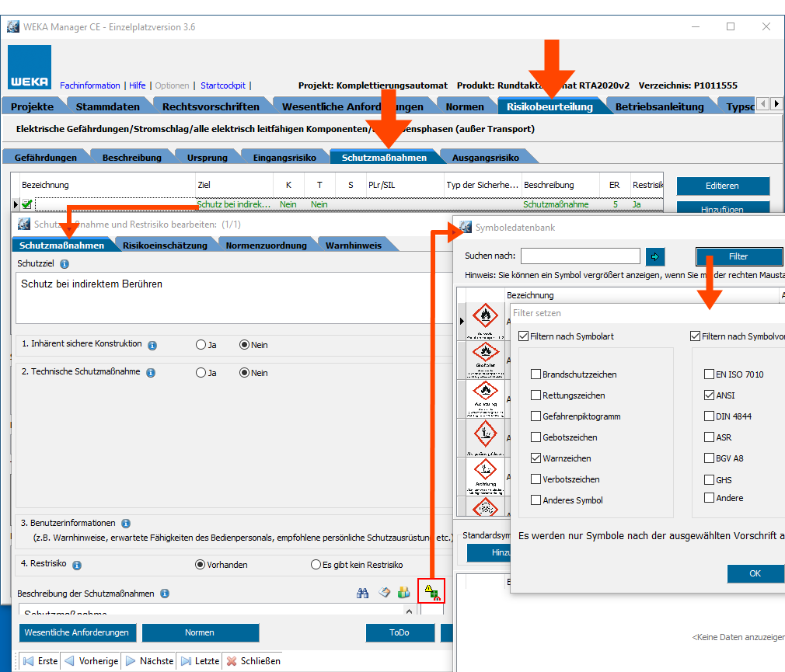Image resolution: width=785 pixels, height=672 pixels.
Task: Click the info icon next to Schutzziel
Action: [64, 264]
